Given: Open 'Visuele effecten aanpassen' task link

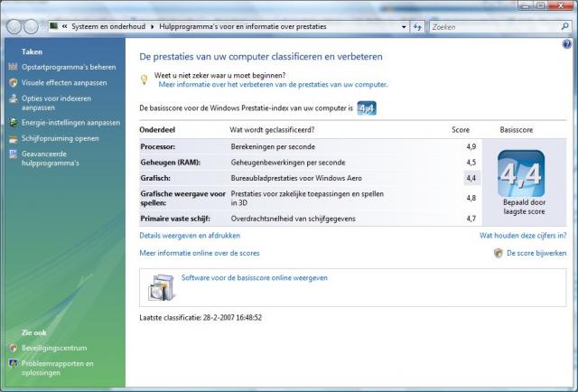Looking at the screenshot, I should pos(64,82).
